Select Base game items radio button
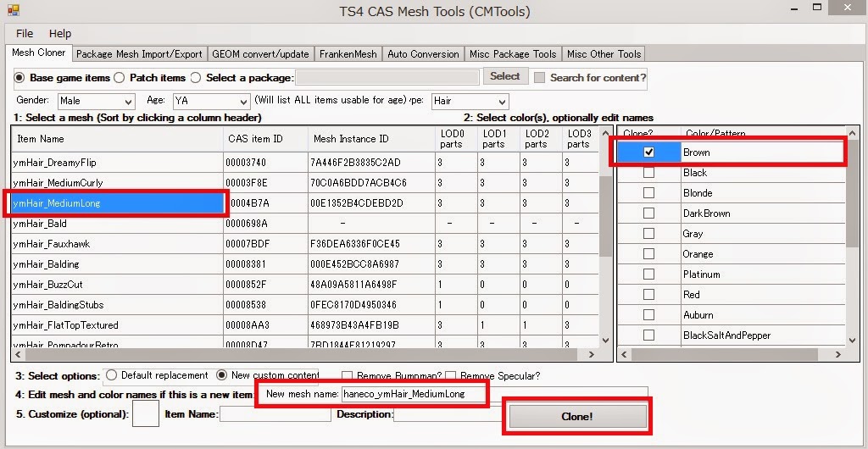The image size is (868, 449). click(x=19, y=78)
